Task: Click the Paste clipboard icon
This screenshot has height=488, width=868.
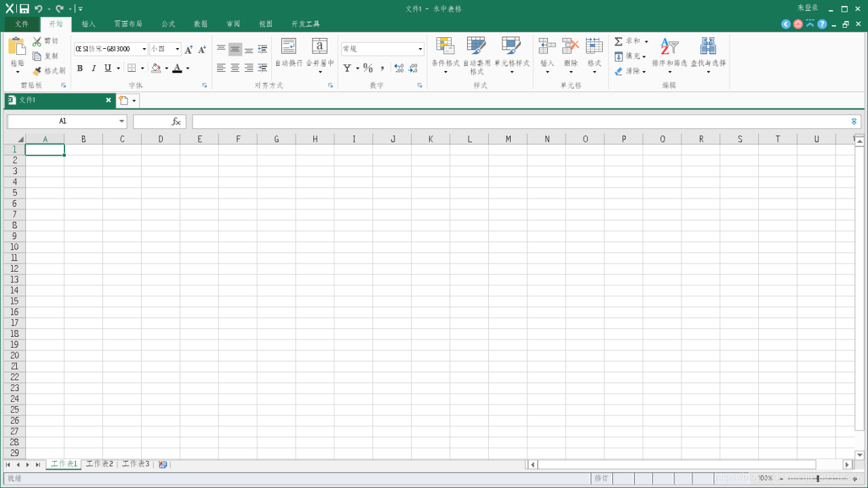Action: coord(17,46)
